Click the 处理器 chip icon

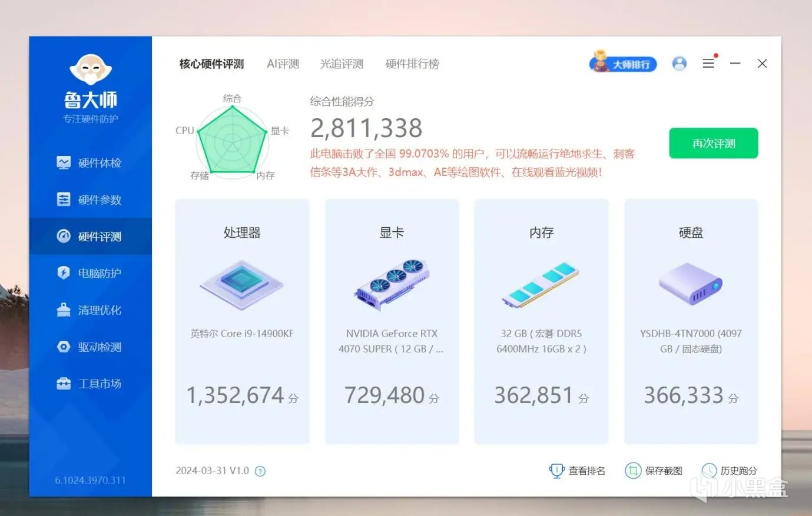(242, 284)
